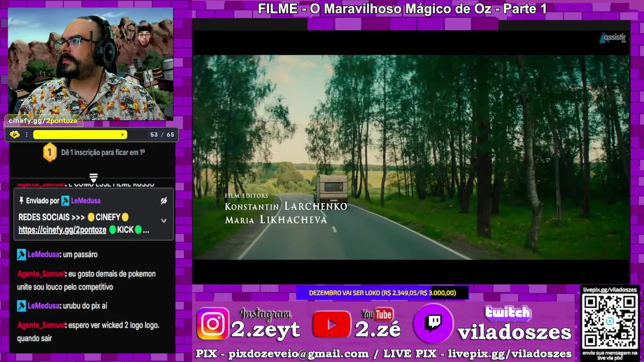Click the "viladoszes" Twitch channel name
The width and height of the screenshot is (644, 362).
(x=515, y=332)
